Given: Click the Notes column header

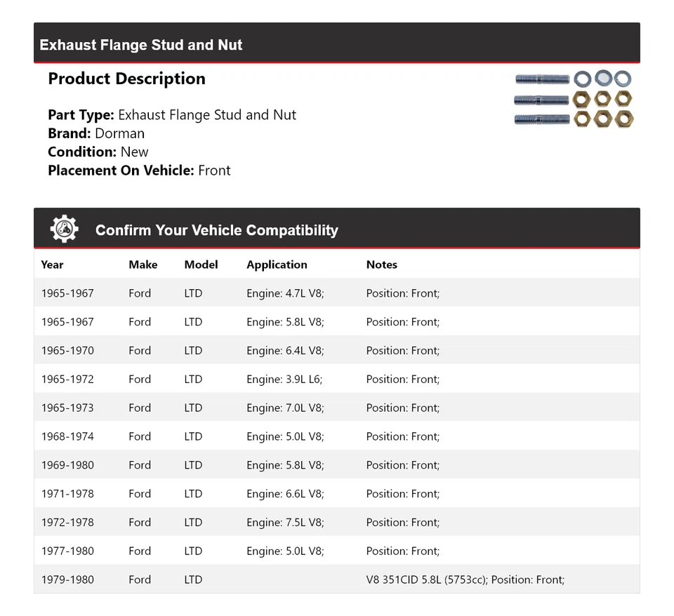Looking at the screenshot, I should coord(381,265).
